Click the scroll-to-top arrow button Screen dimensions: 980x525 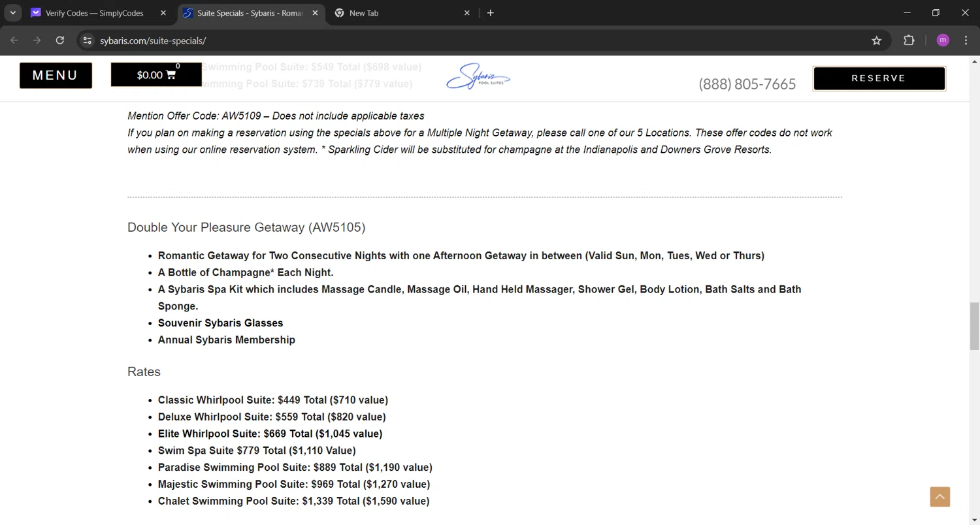point(940,496)
